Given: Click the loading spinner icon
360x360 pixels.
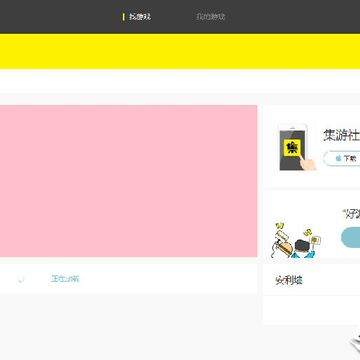Looking at the screenshot, I should tap(21, 279).
